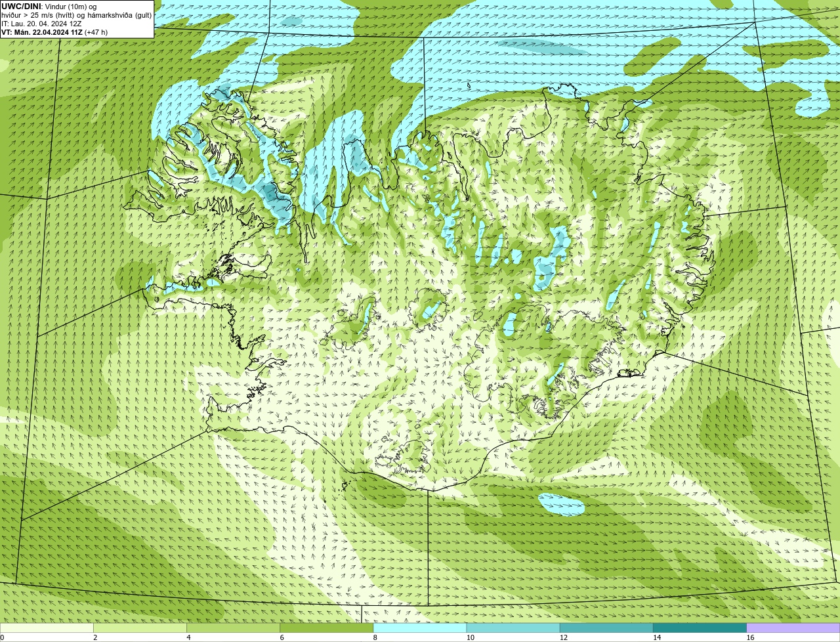Image resolution: width=840 pixels, height=642 pixels.
Task: Click the legend value label '16'
Action: pos(750,637)
